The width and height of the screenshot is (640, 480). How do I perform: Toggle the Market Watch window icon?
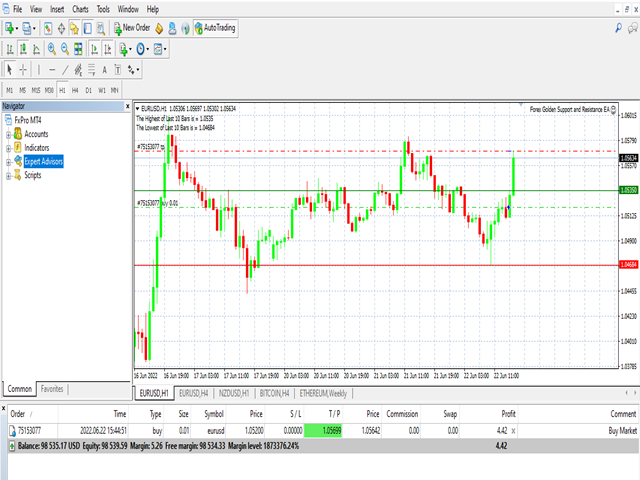48,28
